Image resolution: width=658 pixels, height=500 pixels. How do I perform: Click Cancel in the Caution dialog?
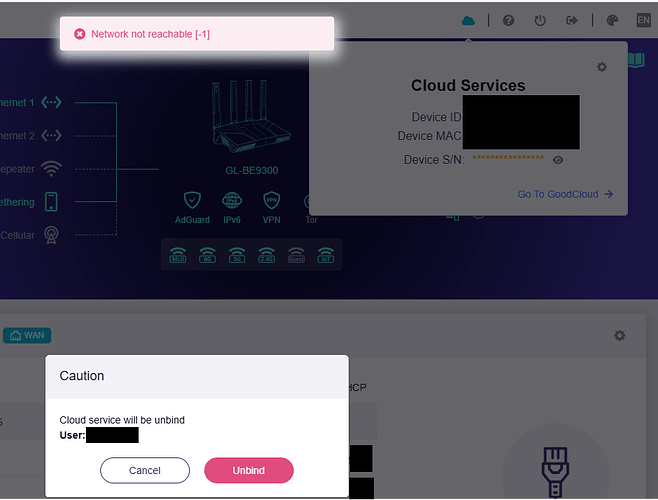[145, 470]
